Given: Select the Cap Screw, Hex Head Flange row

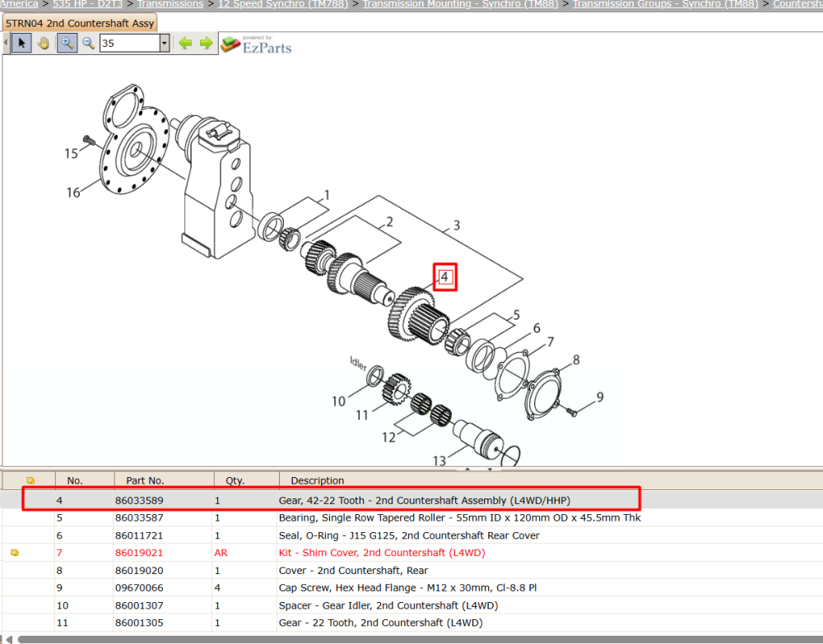Looking at the screenshot, I should point(408,588).
